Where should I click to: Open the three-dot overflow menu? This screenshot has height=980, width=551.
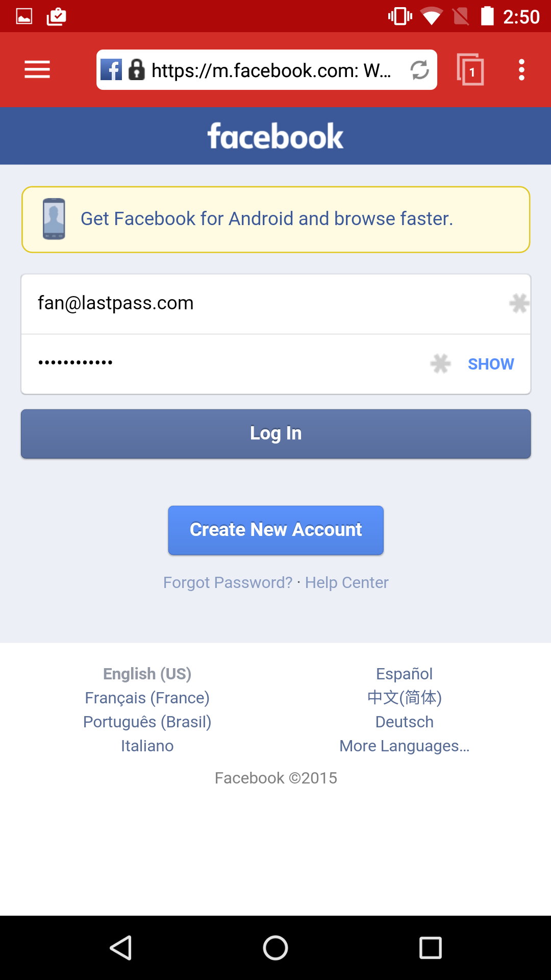521,70
